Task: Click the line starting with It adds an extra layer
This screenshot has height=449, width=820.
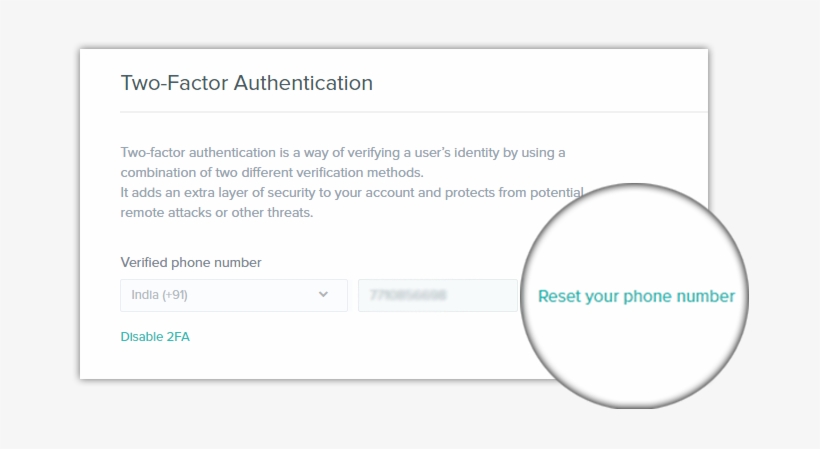Action: point(350,192)
